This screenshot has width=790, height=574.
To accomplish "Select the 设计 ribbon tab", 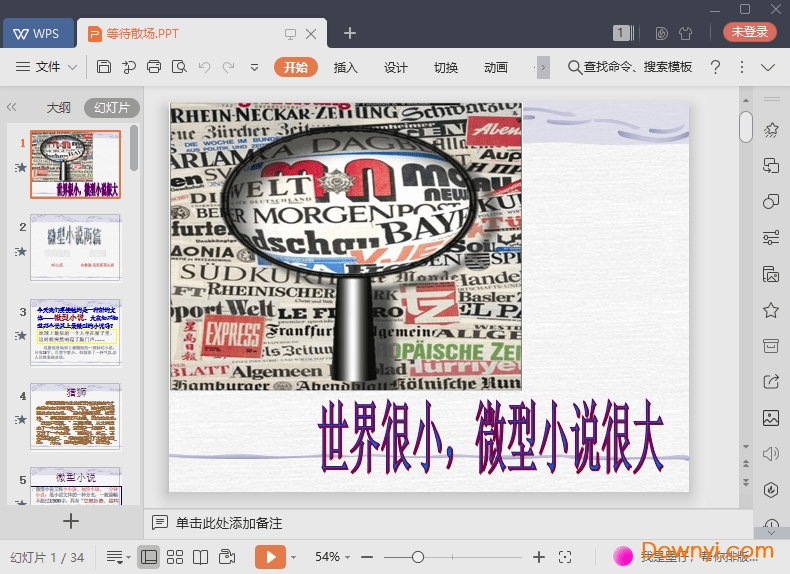I will coord(396,67).
